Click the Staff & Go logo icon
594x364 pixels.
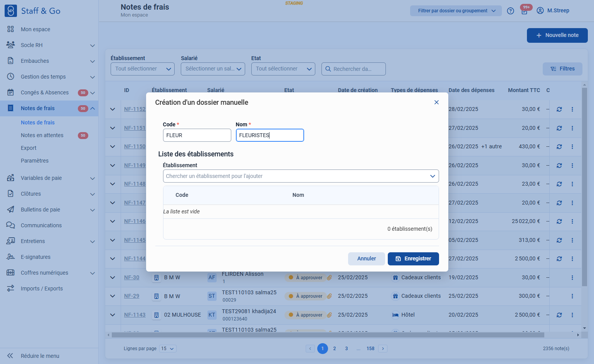coord(11,11)
